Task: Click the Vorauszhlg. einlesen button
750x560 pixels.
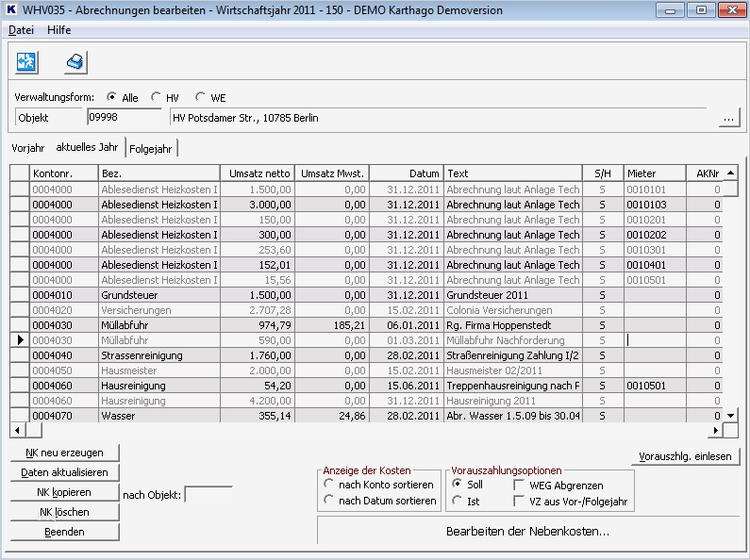Action: point(686,455)
